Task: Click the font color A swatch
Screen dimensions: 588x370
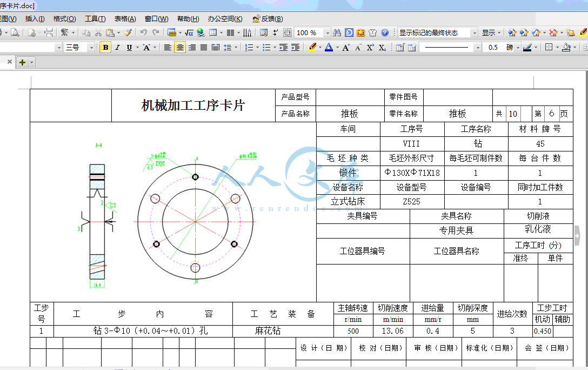Action: [x=329, y=47]
